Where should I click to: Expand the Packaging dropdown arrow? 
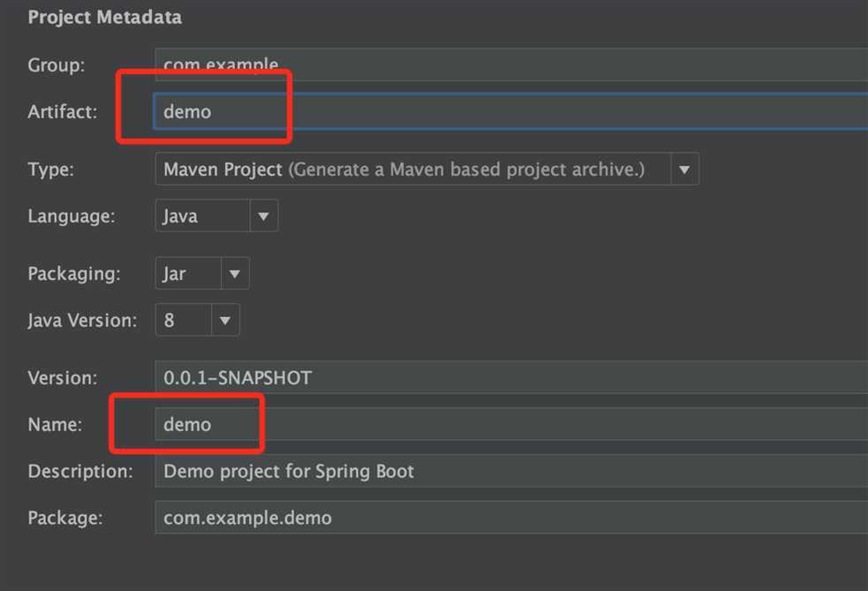[235, 273]
